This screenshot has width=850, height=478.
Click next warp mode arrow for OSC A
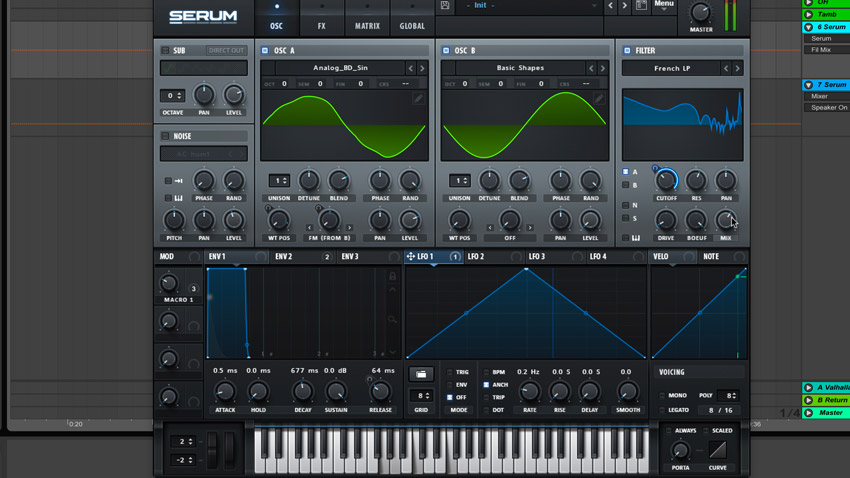[x=350, y=228]
